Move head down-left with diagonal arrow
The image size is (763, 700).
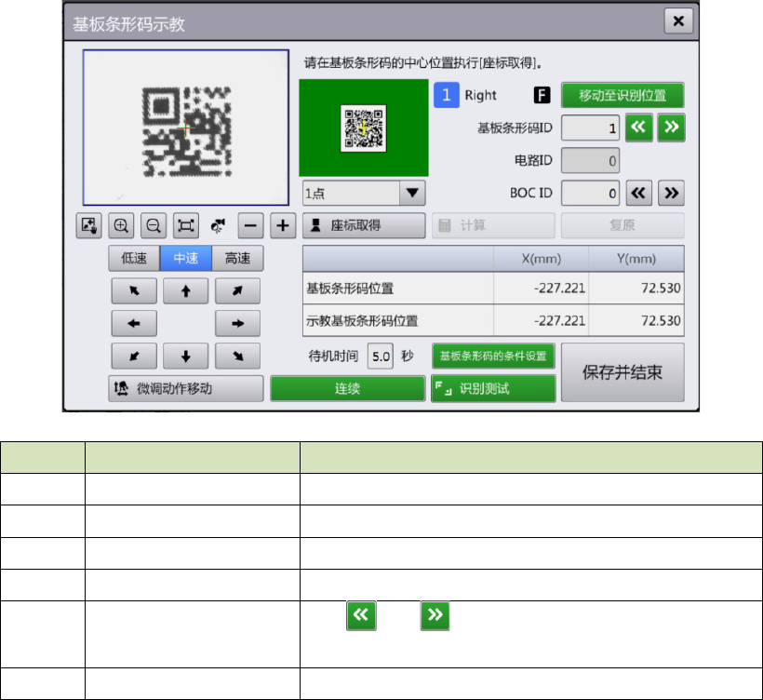[x=134, y=356]
